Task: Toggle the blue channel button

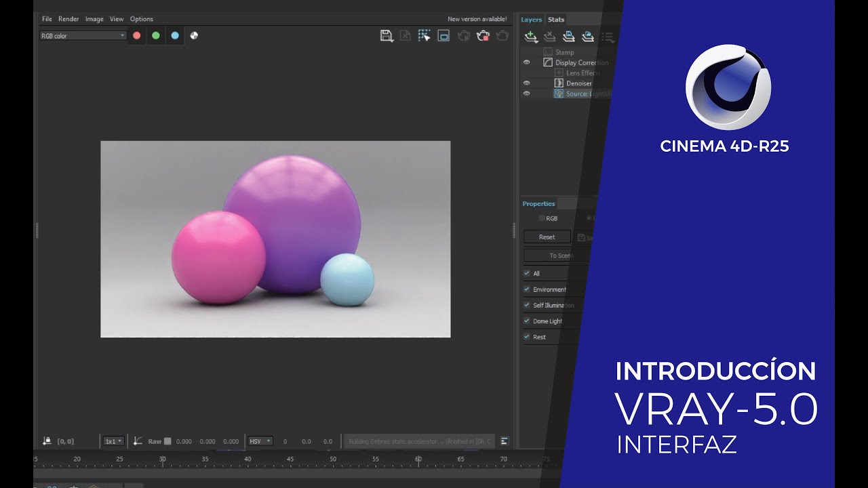Action: tap(175, 36)
